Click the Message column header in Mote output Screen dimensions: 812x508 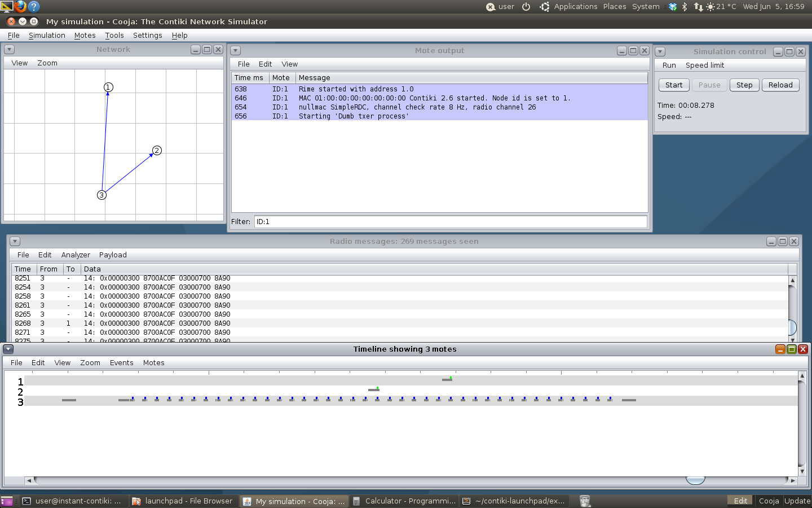[x=472, y=78]
